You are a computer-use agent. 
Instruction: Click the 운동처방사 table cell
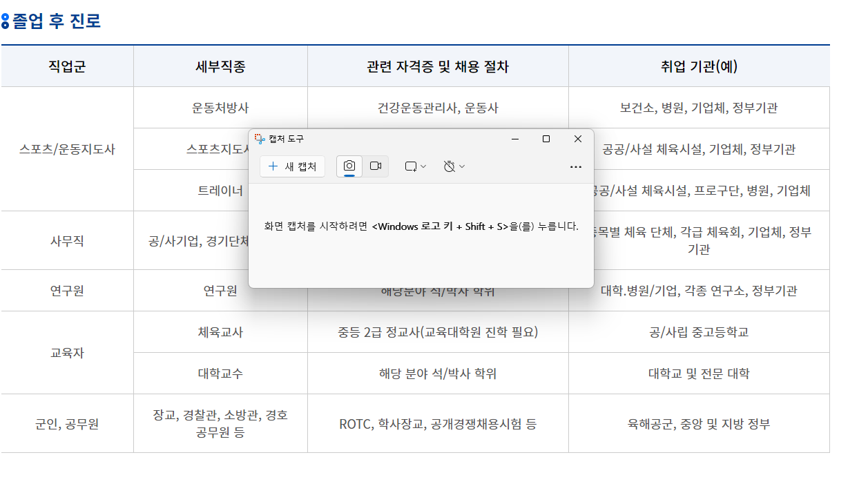tap(220, 108)
